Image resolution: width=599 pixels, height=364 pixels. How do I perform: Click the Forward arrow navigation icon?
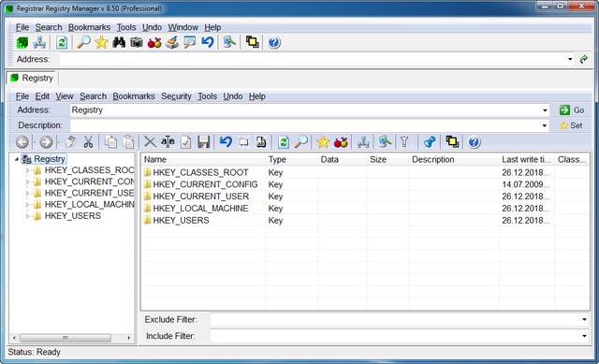point(46,142)
